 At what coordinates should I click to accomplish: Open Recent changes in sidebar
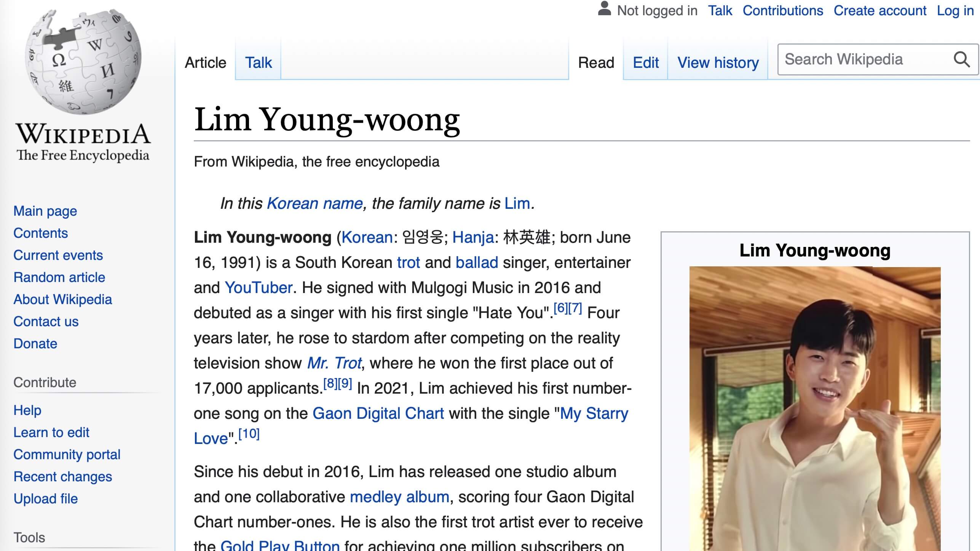click(x=62, y=477)
